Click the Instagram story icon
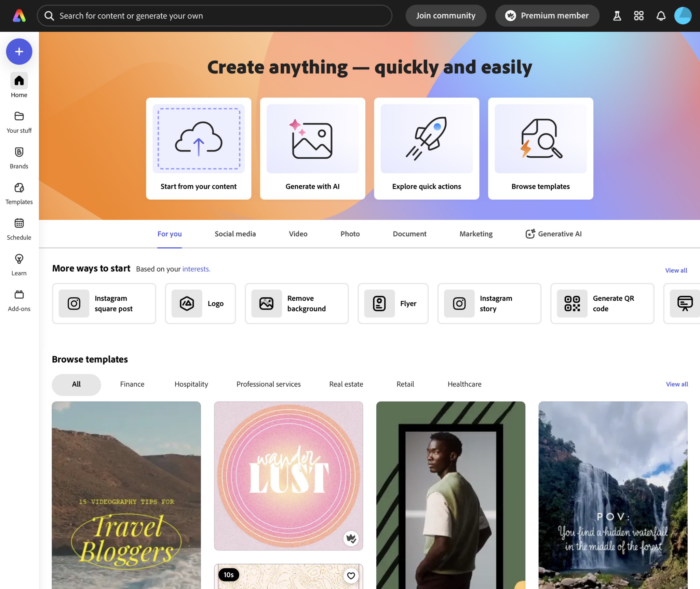Viewport: 700px width, 589px height. click(x=459, y=303)
